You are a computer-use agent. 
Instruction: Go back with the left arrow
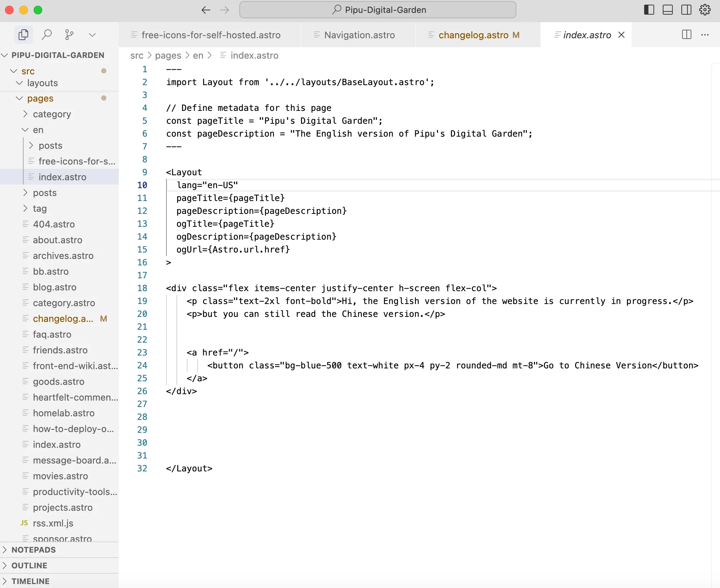click(x=206, y=10)
